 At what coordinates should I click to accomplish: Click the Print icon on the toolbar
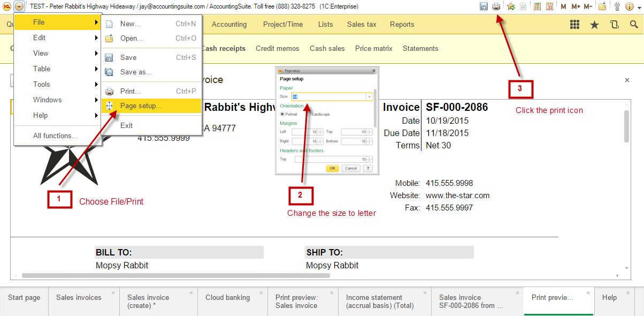coord(496,6)
